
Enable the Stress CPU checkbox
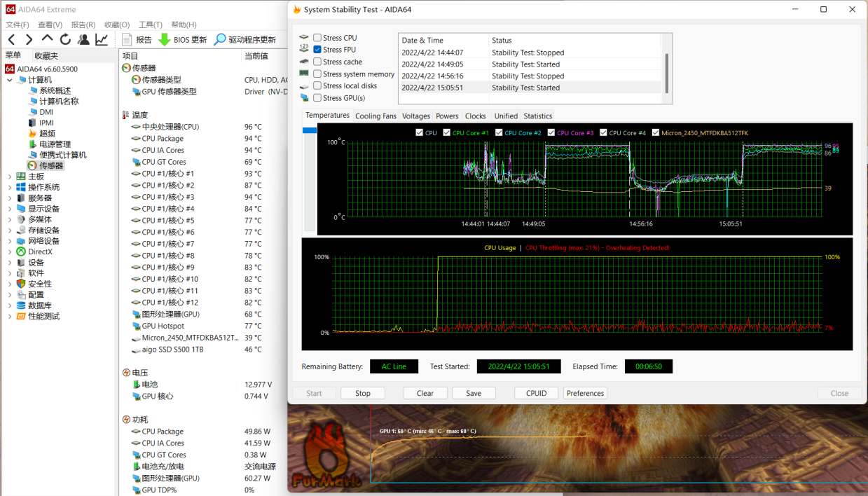pyautogui.click(x=317, y=38)
